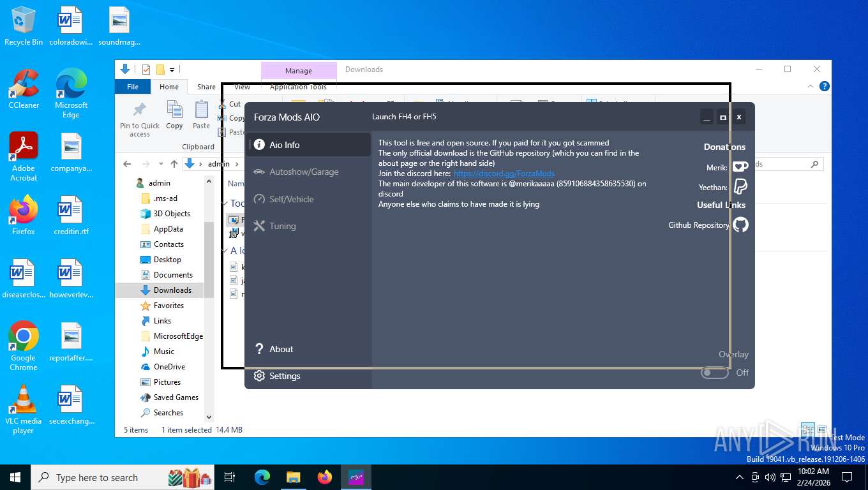Open the Self/Vehicle section
Image resolution: width=868 pixels, height=490 pixels.
tap(308, 199)
